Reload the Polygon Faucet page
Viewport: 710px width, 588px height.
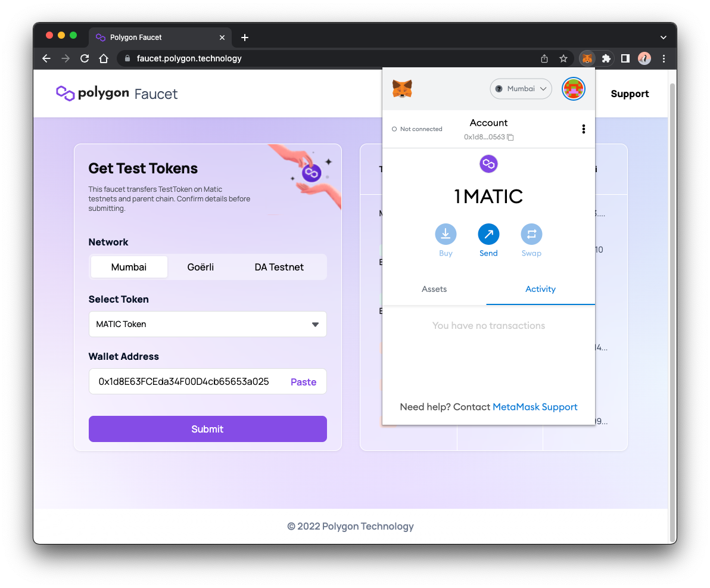[x=85, y=58]
